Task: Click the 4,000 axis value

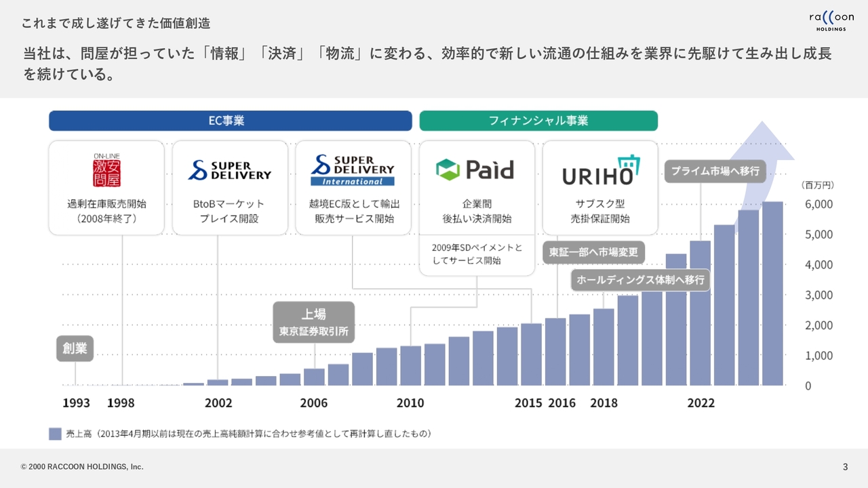Action: [x=818, y=264]
